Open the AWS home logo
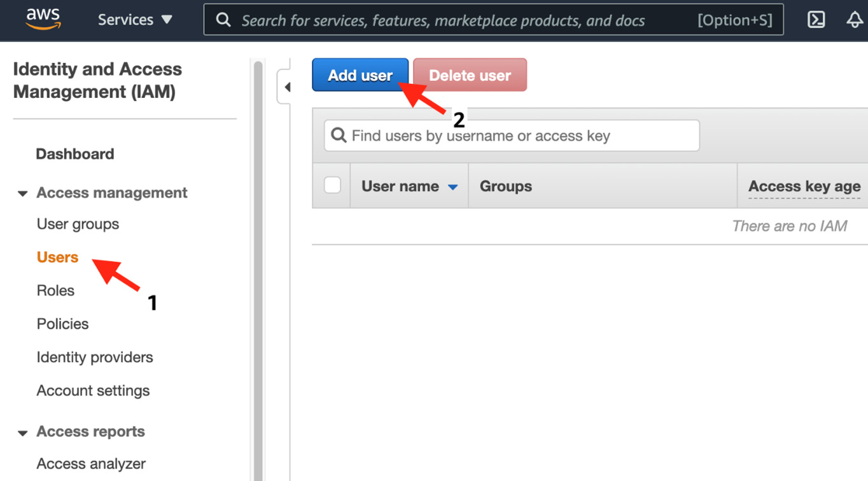868x481 pixels. [43, 20]
